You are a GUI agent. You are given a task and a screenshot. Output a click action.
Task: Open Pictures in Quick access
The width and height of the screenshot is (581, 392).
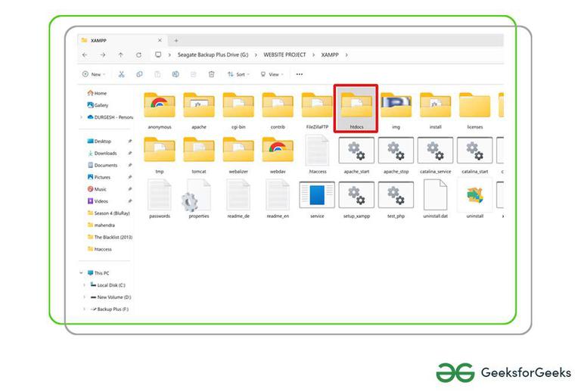coord(99,177)
